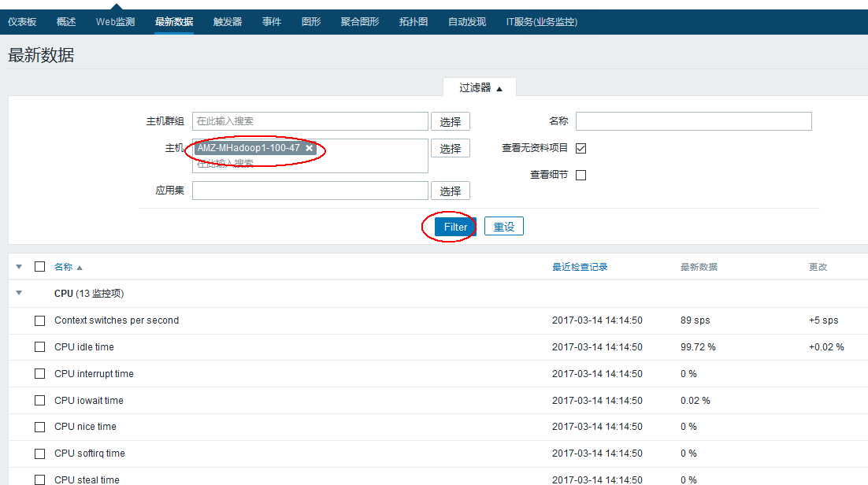Collapse the CPU monitoring items group
The image size is (868, 485).
click(x=18, y=293)
